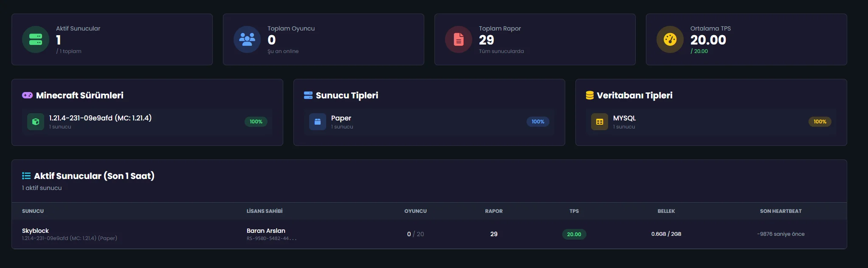The width and height of the screenshot is (868, 268).
Task: Click the 0 / 20 player count cell
Action: point(415,234)
